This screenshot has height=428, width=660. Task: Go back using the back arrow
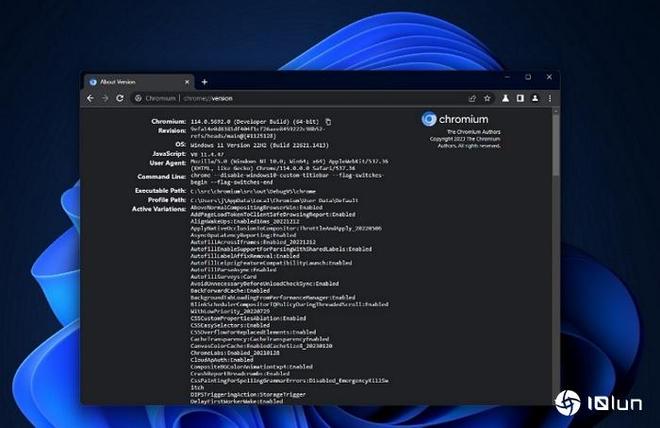(90, 98)
